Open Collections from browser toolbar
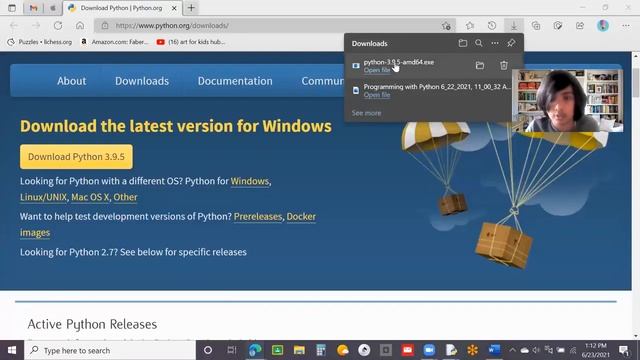The width and height of the screenshot is (640, 360). click(536, 26)
